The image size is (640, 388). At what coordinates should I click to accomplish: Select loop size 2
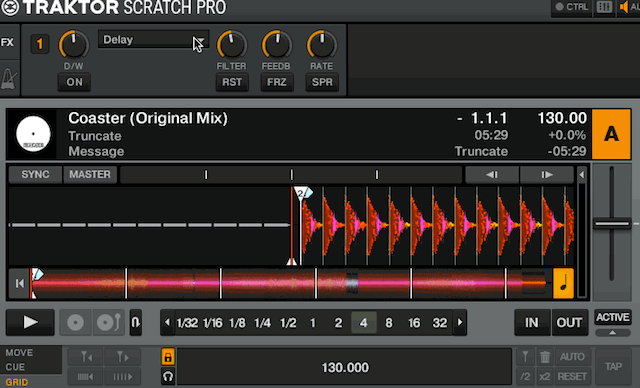click(x=338, y=323)
